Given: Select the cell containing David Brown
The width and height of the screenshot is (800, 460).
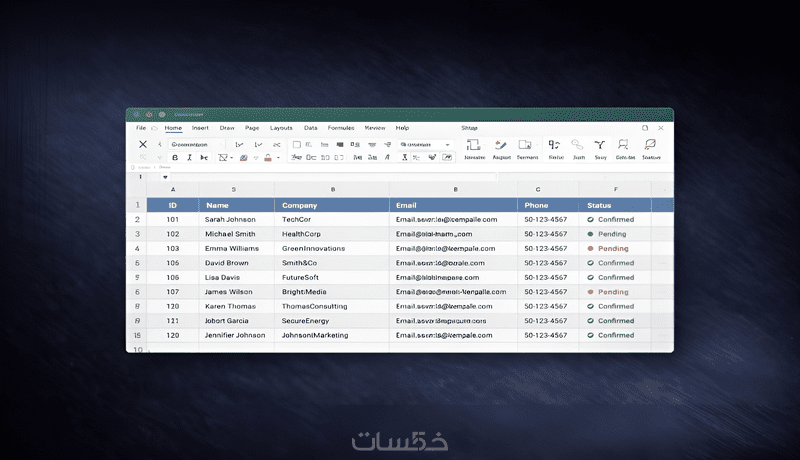Looking at the screenshot, I should pos(237,263).
